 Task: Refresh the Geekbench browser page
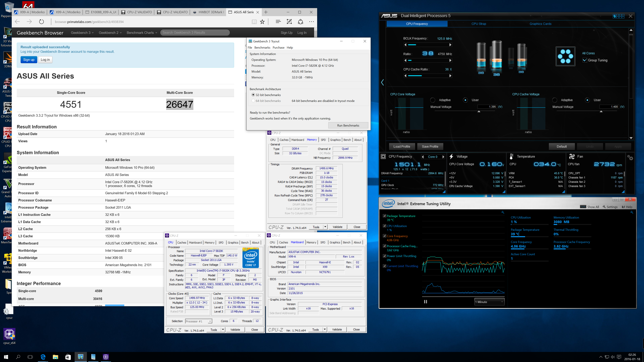coord(41,22)
